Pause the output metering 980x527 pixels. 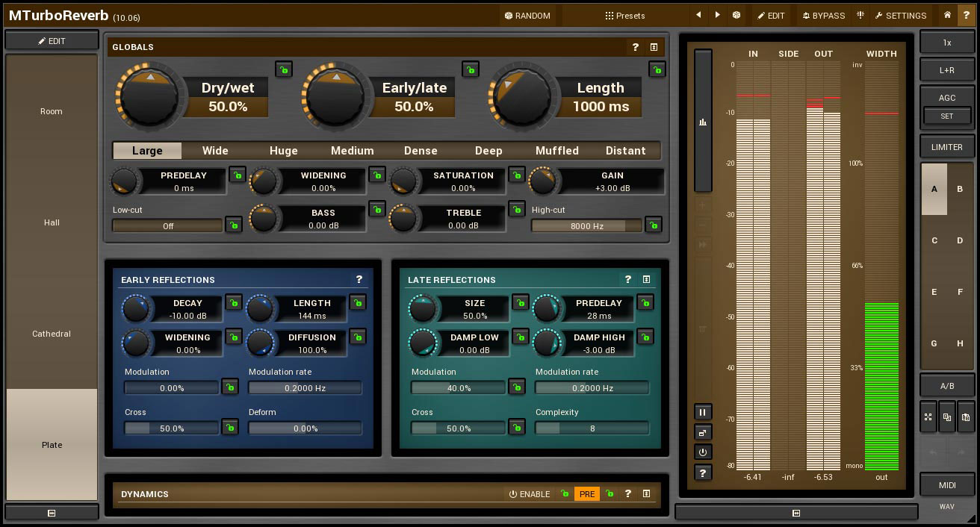702,411
